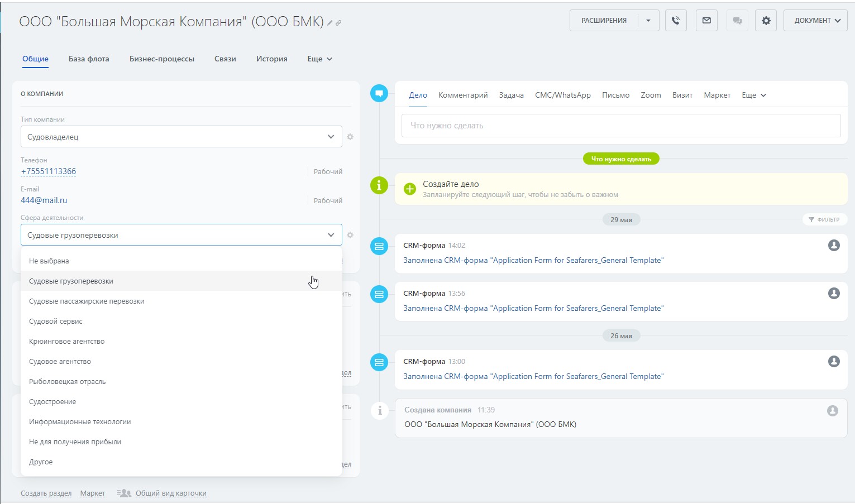Click the Что нужно сделать input field
The height and width of the screenshot is (504, 855).
[x=620, y=126]
